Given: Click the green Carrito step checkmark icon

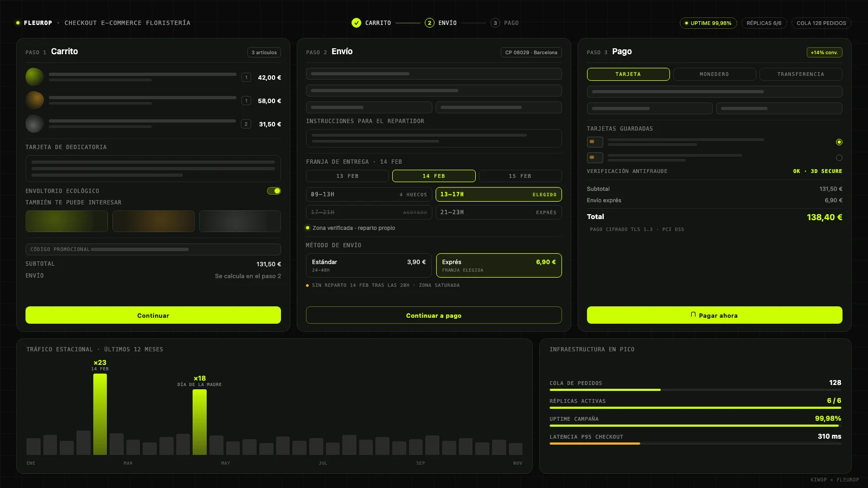Looking at the screenshot, I should point(356,23).
